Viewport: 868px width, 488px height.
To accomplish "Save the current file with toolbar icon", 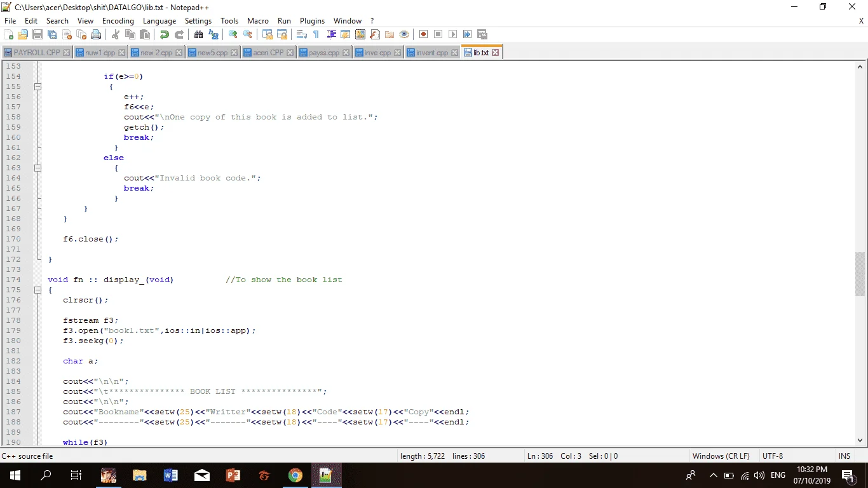I will [x=37, y=34].
